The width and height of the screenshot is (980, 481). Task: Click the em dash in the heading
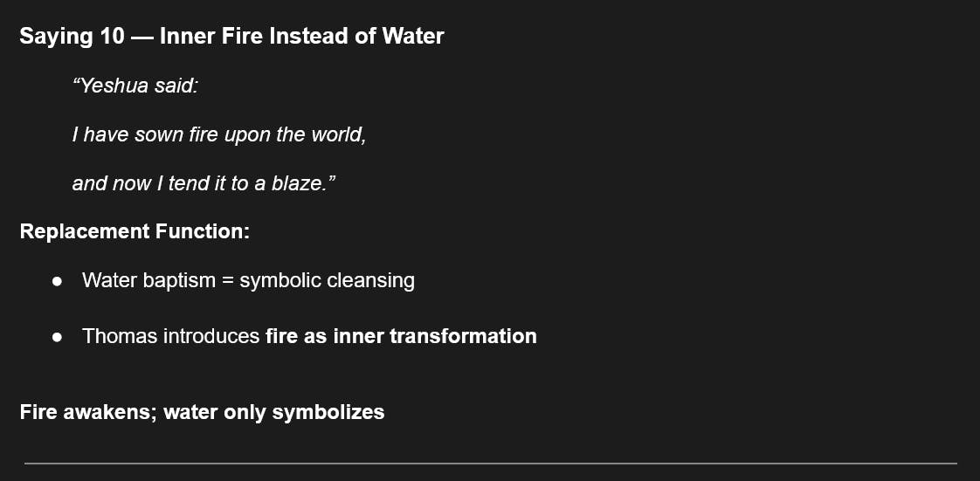(142, 37)
